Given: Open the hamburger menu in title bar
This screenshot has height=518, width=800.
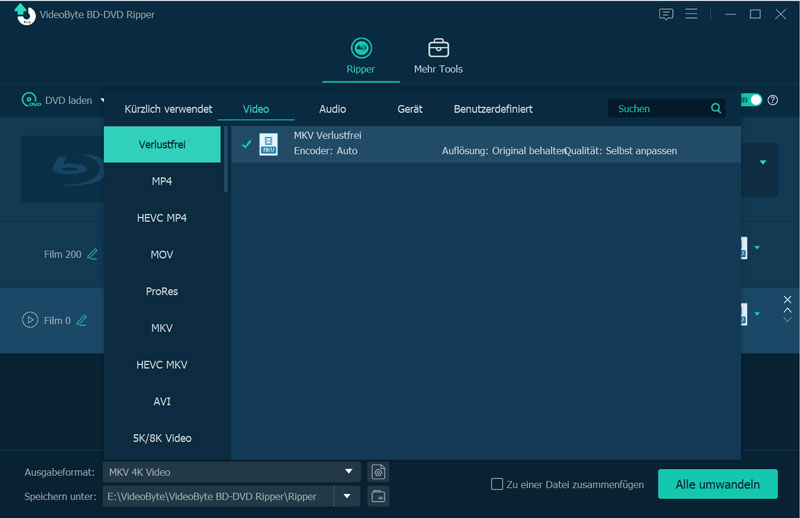Looking at the screenshot, I should 691,14.
